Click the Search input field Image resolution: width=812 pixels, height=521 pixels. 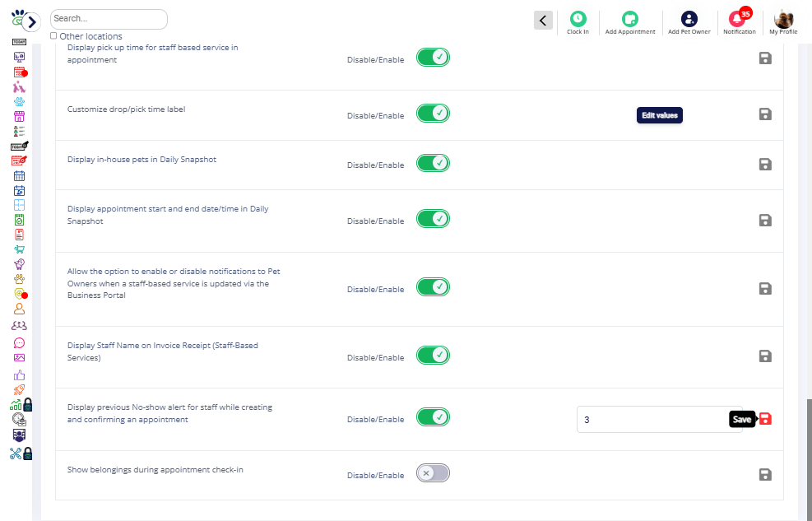109,19
